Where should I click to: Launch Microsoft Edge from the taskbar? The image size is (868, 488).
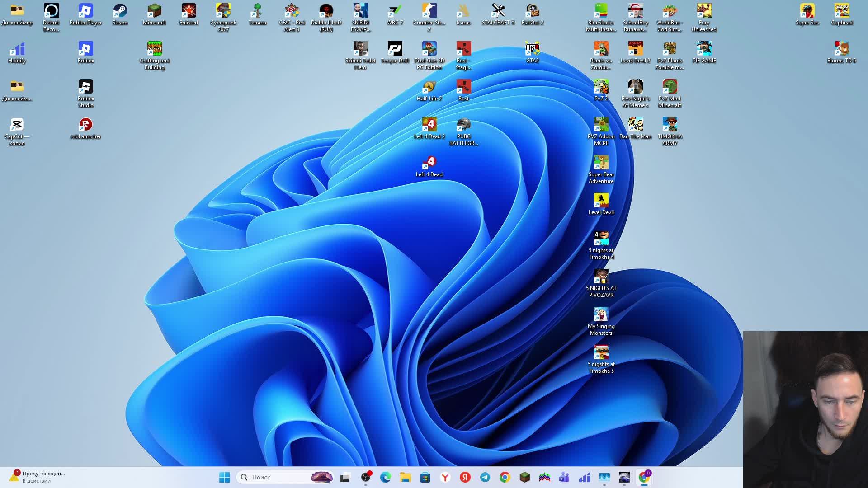click(x=385, y=477)
